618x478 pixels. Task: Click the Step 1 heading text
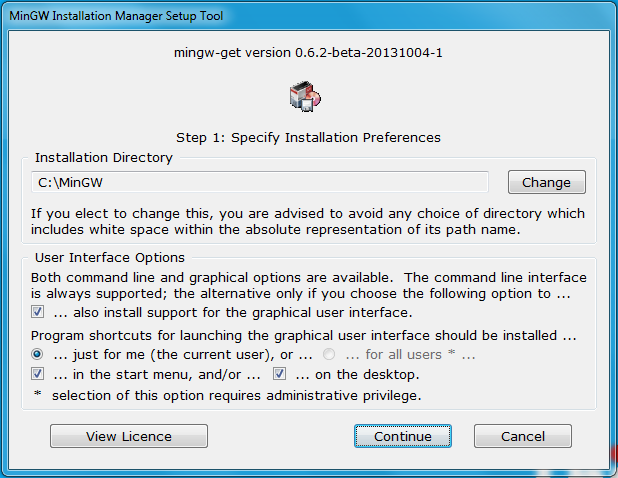[308, 137]
